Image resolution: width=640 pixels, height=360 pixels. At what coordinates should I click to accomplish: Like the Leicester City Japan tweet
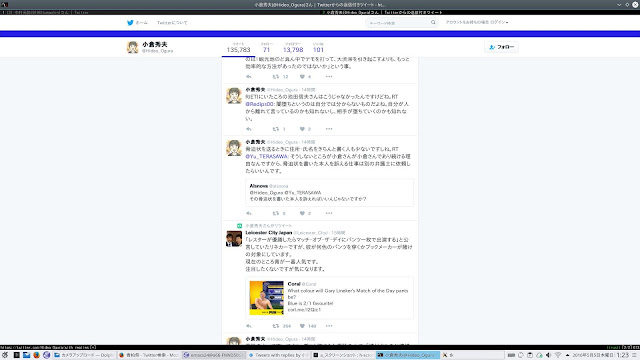click(302, 326)
